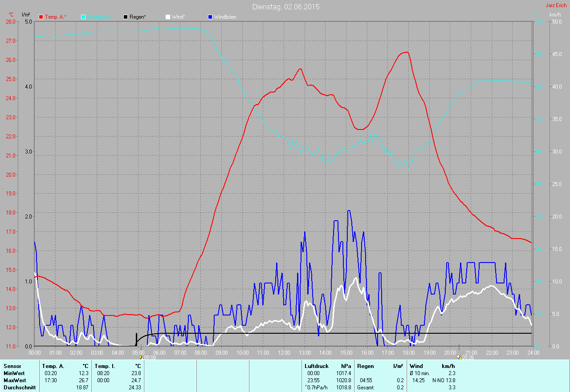The height and width of the screenshot is (392, 570).
Task: Click the cyan Feuchte A. legend square
Action: pyautogui.click(x=83, y=17)
